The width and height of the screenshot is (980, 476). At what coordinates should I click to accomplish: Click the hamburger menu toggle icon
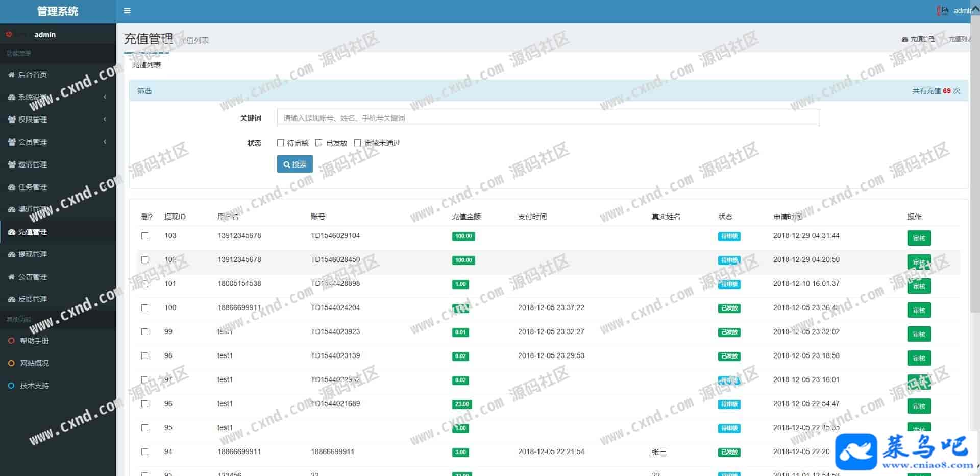pos(127,11)
